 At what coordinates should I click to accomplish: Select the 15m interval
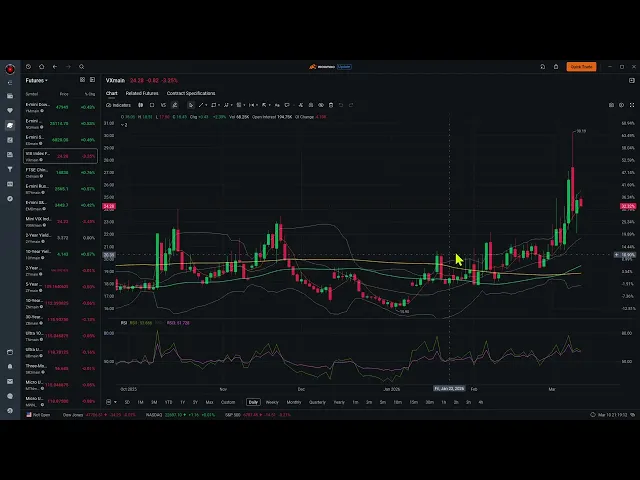[x=413, y=402]
